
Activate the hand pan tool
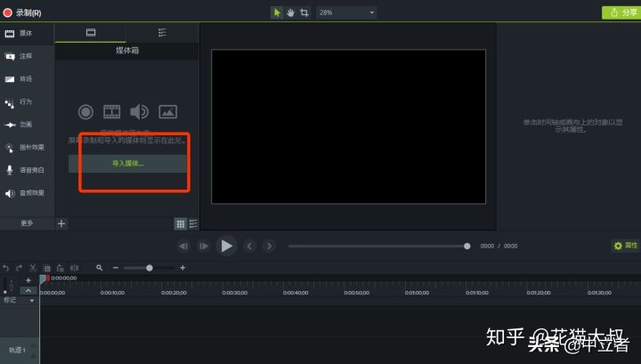(x=290, y=12)
